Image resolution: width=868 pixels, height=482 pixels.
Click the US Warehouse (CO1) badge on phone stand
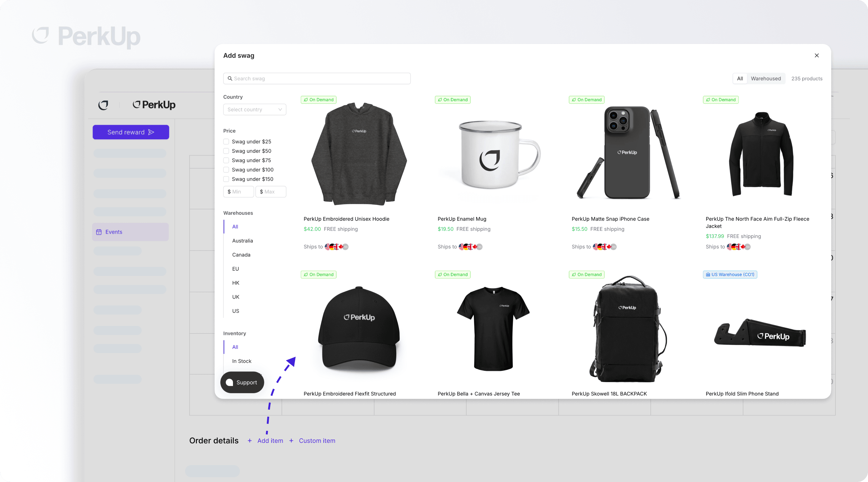[x=730, y=274]
